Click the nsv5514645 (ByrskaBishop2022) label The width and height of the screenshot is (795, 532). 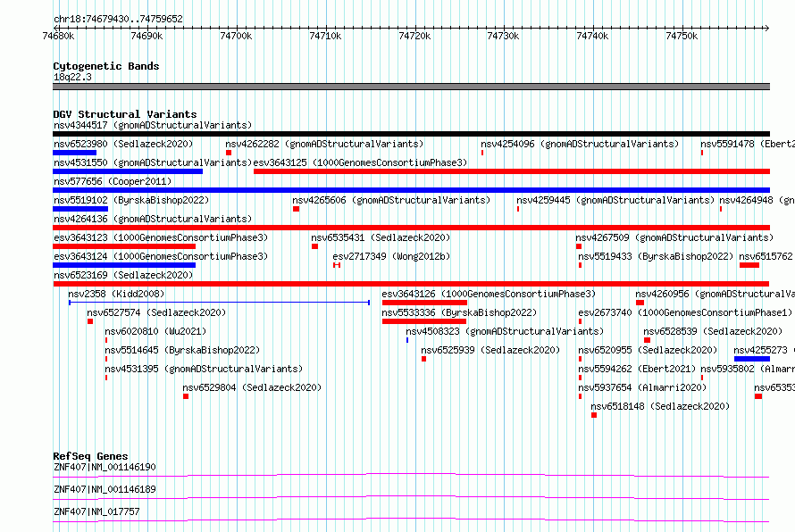click(182, 350)
